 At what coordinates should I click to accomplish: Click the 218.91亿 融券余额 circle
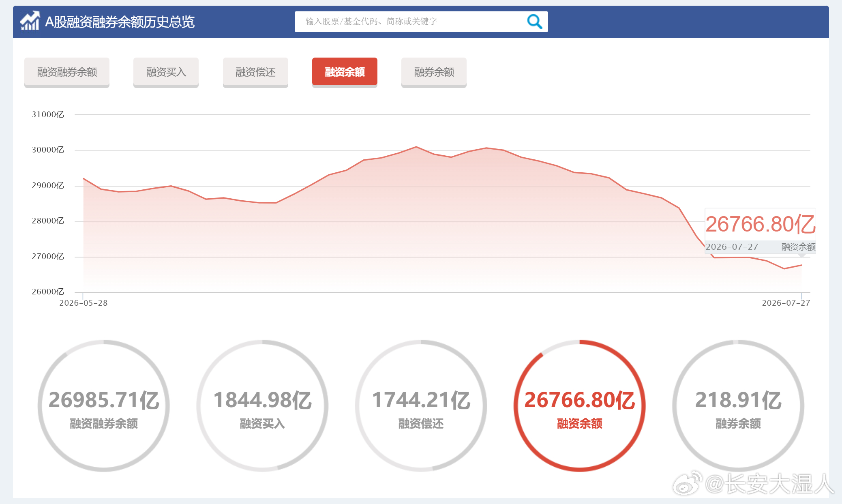[738, 405]
